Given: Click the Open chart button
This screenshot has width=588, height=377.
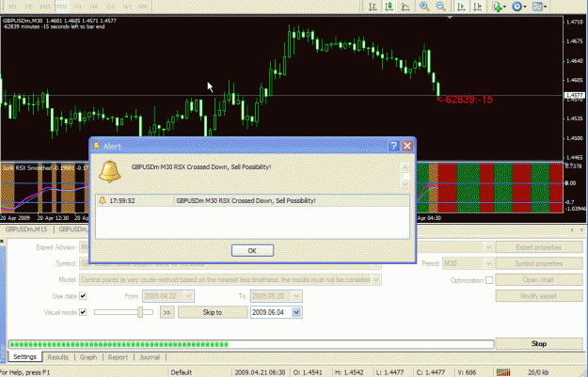Looking at the screenshot, I should (x=538, y=280).
